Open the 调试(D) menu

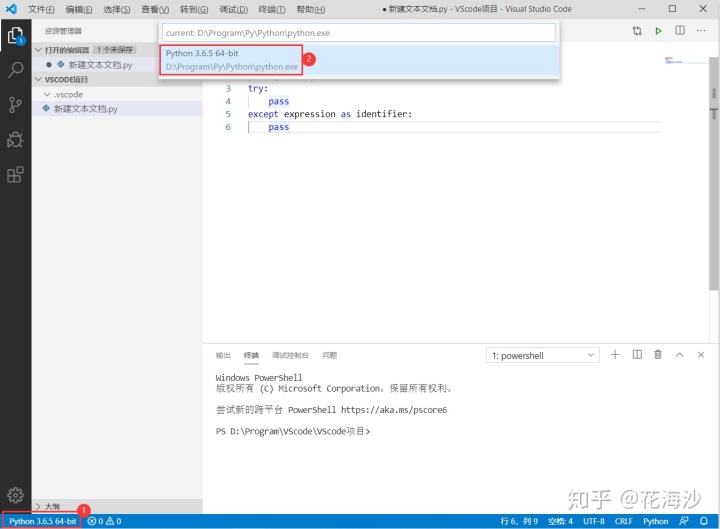point(233,9)
